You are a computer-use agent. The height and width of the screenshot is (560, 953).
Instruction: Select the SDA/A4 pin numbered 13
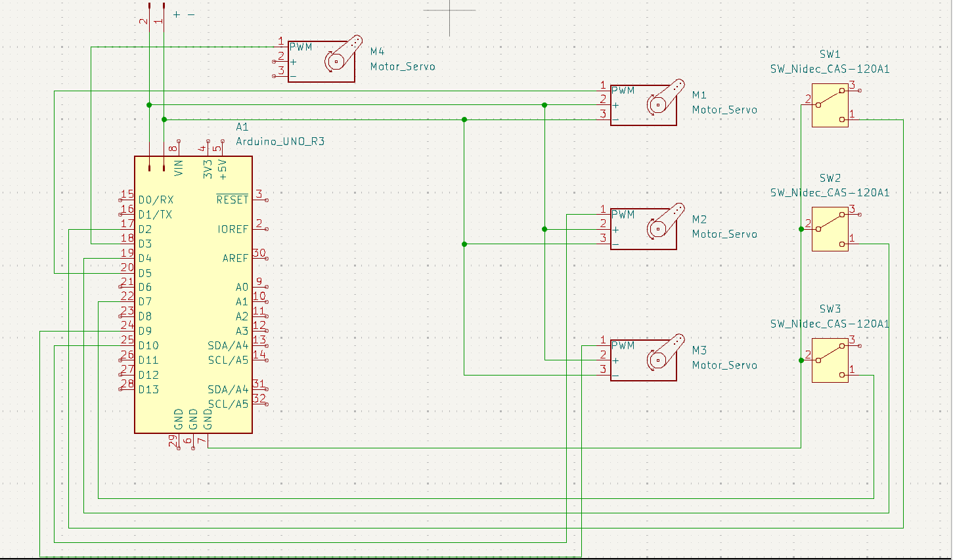228,345
